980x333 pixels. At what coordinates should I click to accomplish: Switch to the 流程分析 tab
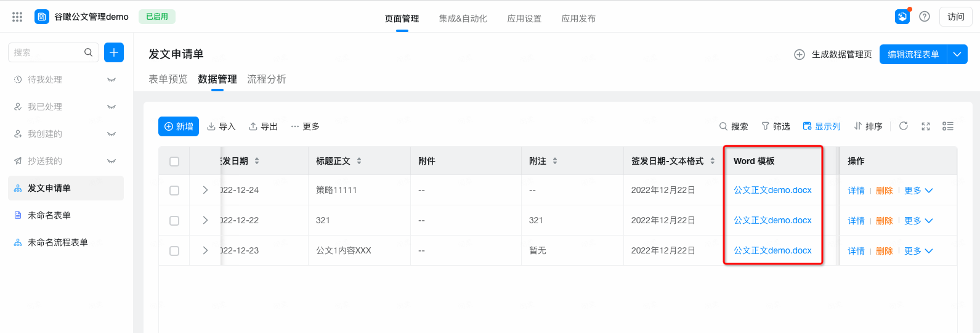coord(266,79)
